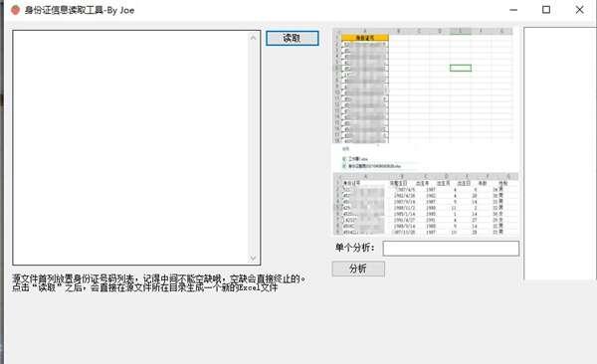The height and width of the screenshot is (364, 597).
Task: Click the instruction line starting 点击“读取”之后
Action: [144, 287]
